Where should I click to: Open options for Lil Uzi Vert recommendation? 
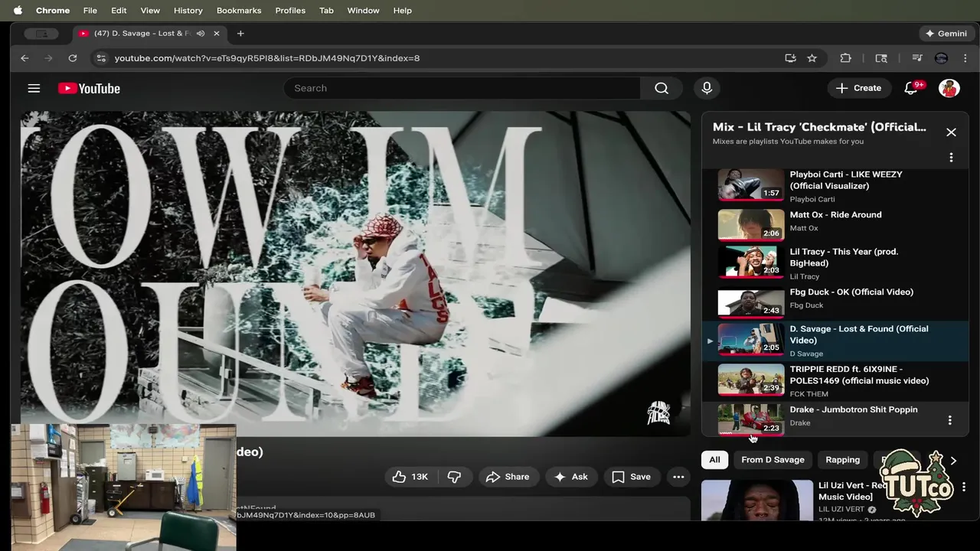pos(964,487)
